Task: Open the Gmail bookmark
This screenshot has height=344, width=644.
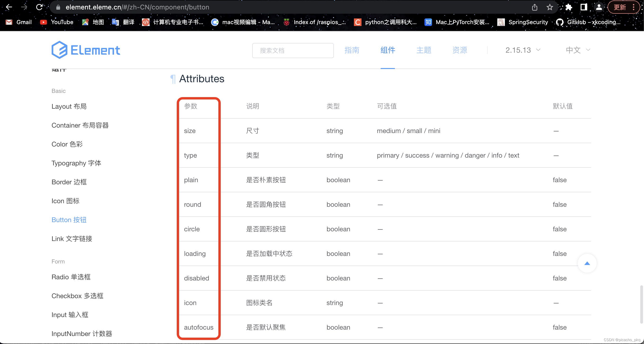Action: [19, 22]
